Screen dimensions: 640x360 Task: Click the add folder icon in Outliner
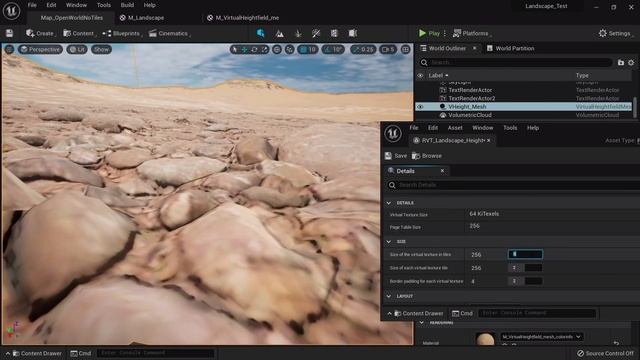click(x=621, y=62)
